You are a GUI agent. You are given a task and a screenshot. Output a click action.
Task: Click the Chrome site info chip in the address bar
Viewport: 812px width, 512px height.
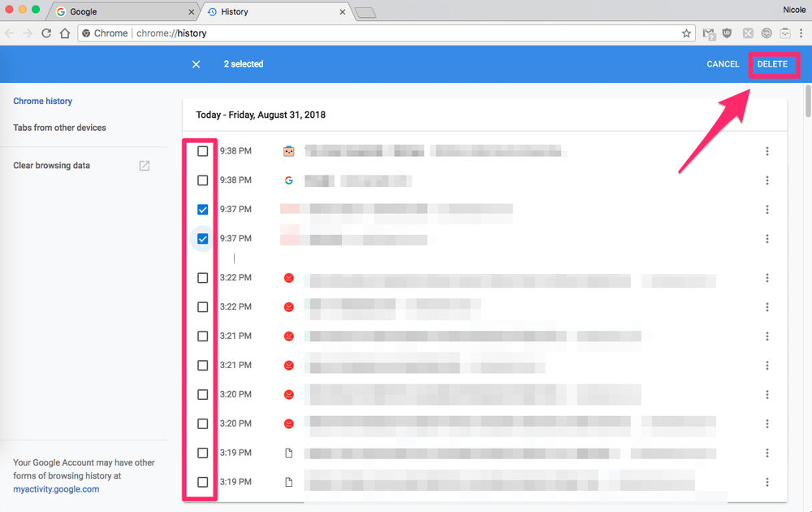[x=105, y=33]
